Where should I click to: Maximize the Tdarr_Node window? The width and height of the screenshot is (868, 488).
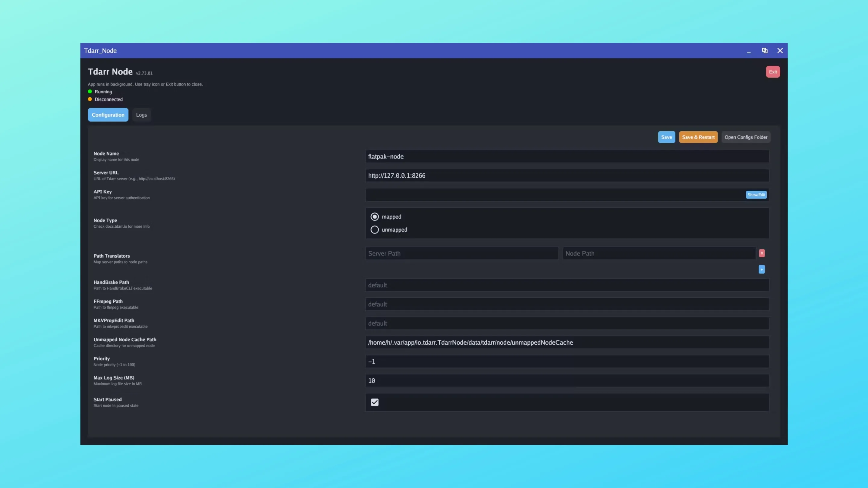(x=765, y=51)
